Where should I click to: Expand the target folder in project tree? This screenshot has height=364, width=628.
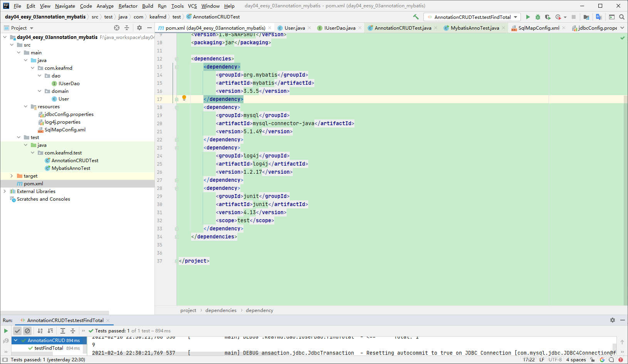tap(12, 176)
